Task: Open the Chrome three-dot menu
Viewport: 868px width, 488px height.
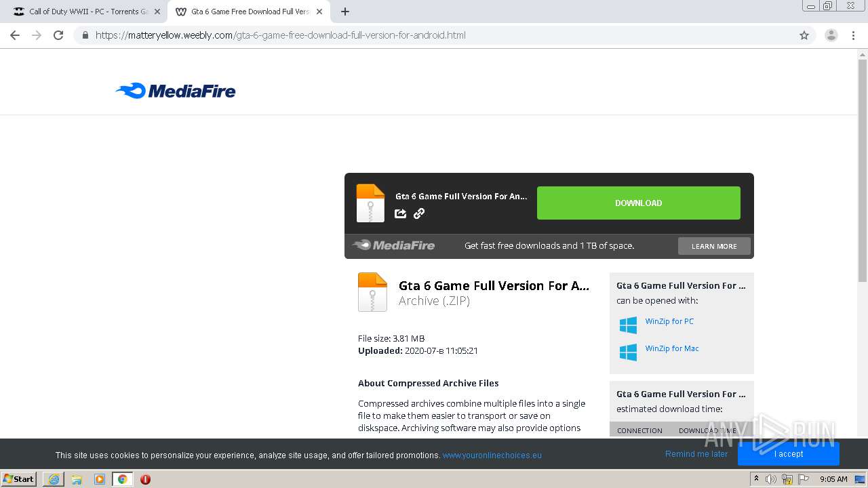Action: (853, 35)
